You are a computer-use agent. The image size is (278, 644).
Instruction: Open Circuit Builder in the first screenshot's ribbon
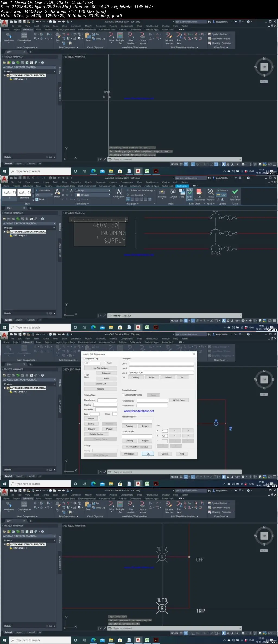click(x=24, y=38)
